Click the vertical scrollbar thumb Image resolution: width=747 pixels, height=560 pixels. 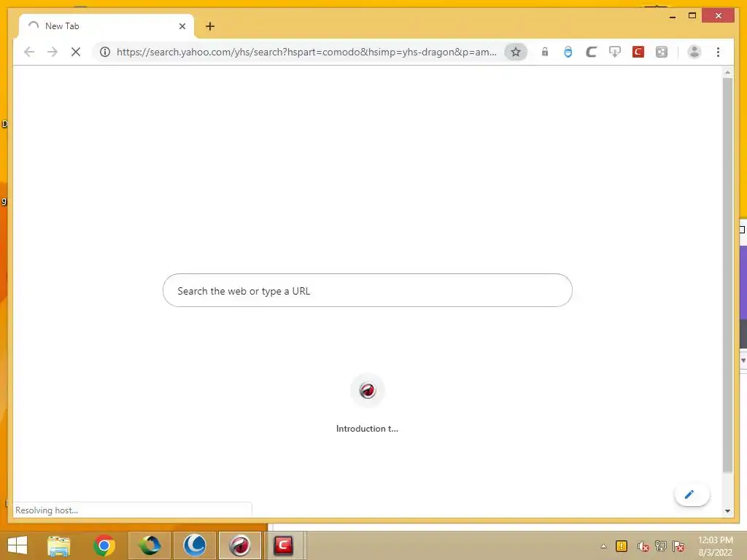pyautogui.click(x=727, y=275)
